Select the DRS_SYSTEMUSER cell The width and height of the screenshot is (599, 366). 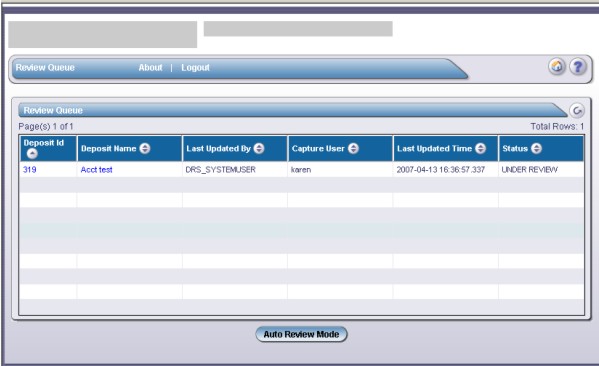pyautogui.click(x=235, y=170)
